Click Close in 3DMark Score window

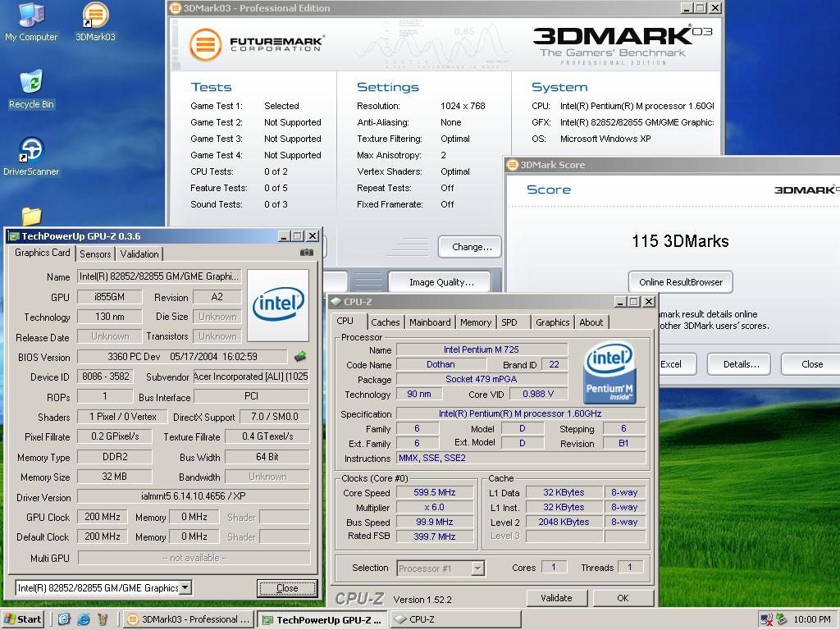(811, 364)
